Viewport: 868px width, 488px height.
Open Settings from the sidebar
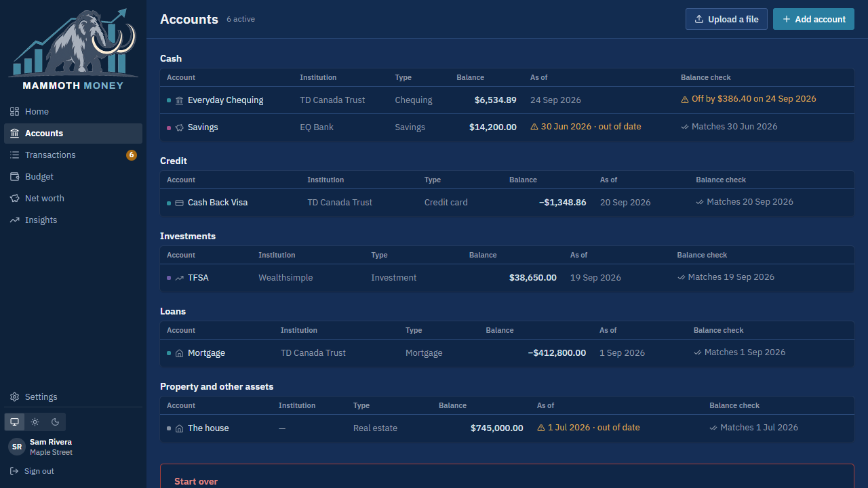(x=73, y=397)
